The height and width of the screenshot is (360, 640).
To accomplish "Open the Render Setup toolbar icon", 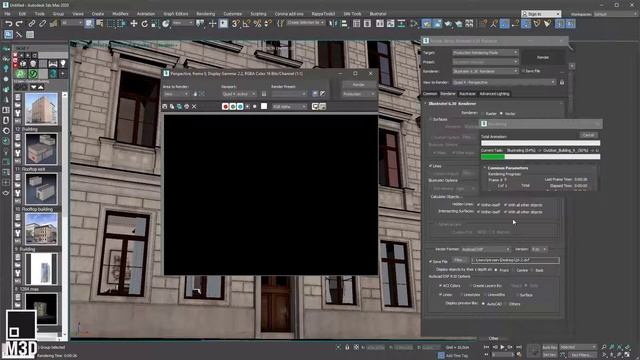I will click(x=426, y=24).
